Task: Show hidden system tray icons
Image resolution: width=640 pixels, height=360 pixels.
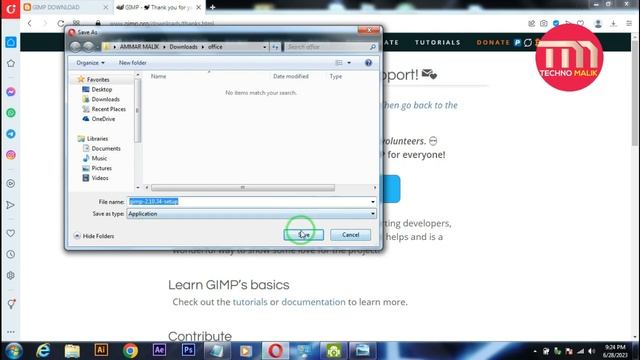Action: click(x=535, y=351)
